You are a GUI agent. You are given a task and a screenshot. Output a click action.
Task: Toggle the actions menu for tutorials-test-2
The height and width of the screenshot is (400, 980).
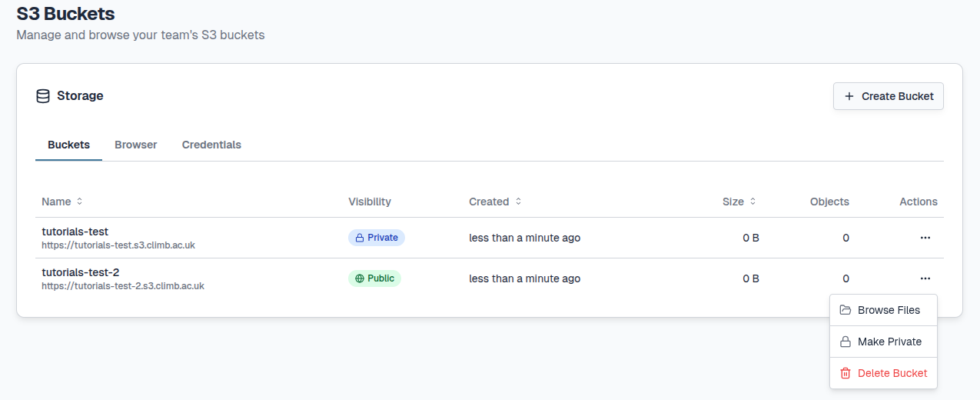925,278
